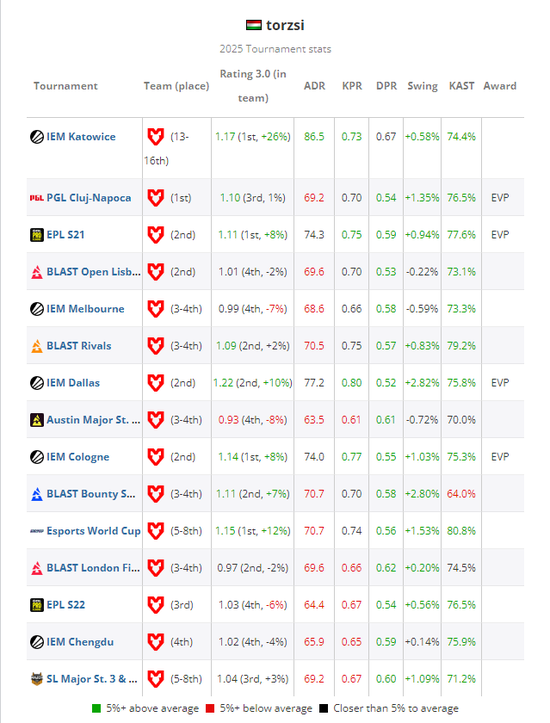Open the BLAST Open Lisbon tournament link

(94, 272)
